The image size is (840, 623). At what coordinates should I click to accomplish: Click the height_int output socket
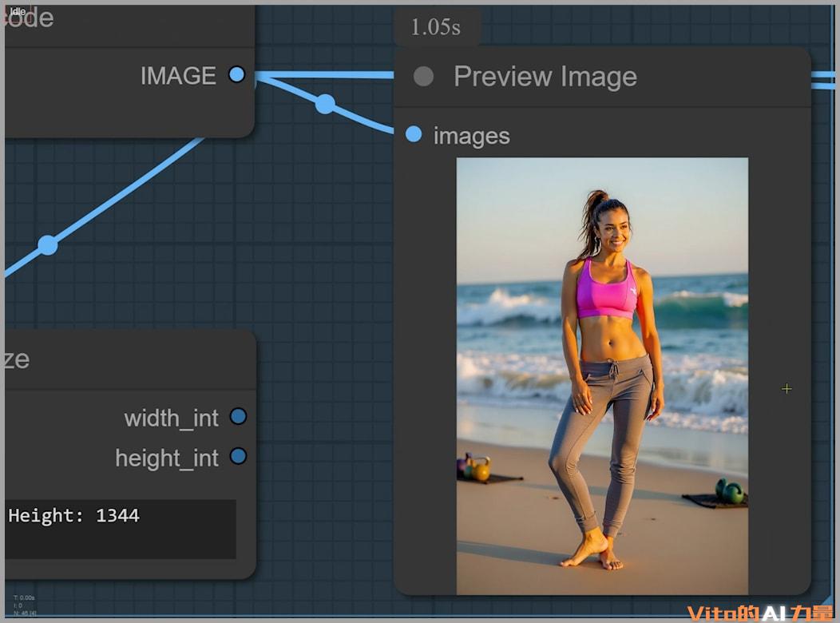click(x=239, y=456)
